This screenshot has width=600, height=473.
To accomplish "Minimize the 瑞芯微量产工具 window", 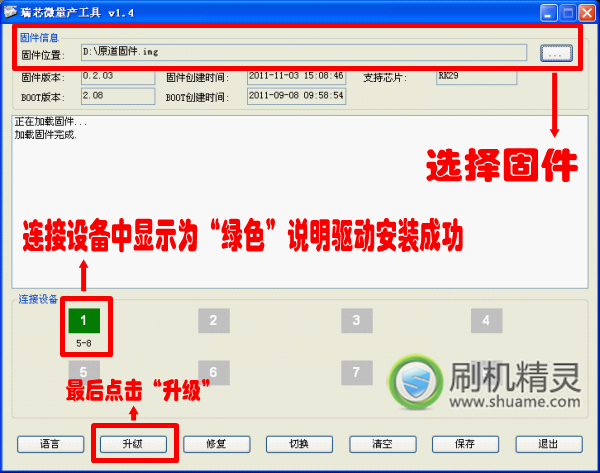I will [x=549, y=13].
